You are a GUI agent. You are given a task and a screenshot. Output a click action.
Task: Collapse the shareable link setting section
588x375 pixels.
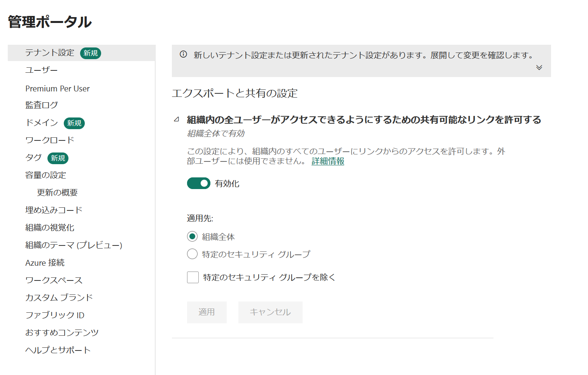177,119
